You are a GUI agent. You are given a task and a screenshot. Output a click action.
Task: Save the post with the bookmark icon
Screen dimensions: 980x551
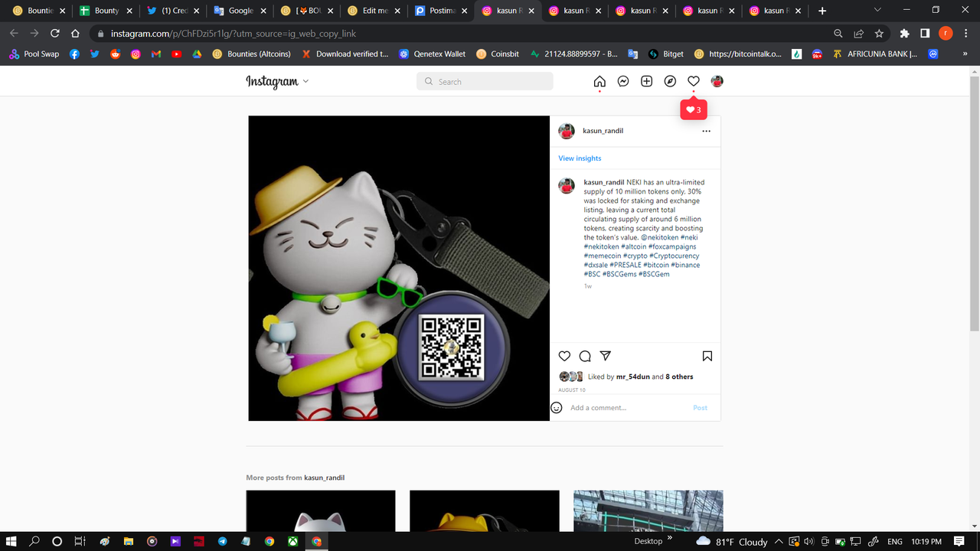pyautogui.click(x=707, y=356)
